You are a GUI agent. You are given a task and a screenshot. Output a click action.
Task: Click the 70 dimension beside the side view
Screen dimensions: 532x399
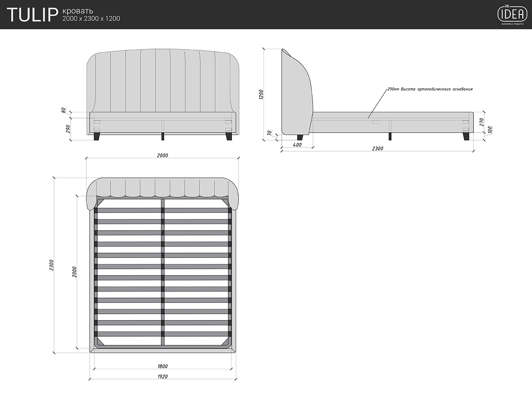click(x=269, y=133)
